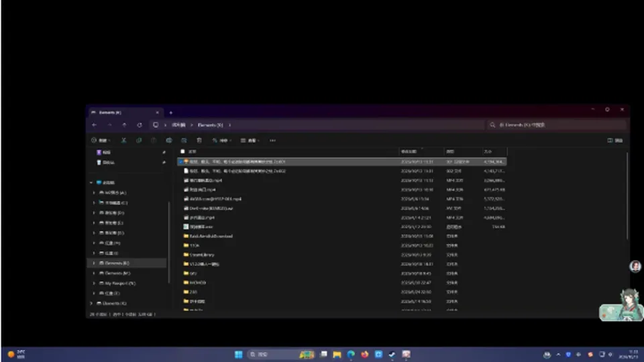The image size is (644, 362).
Task: Sort by the Date modified column header
Action: 421,152
